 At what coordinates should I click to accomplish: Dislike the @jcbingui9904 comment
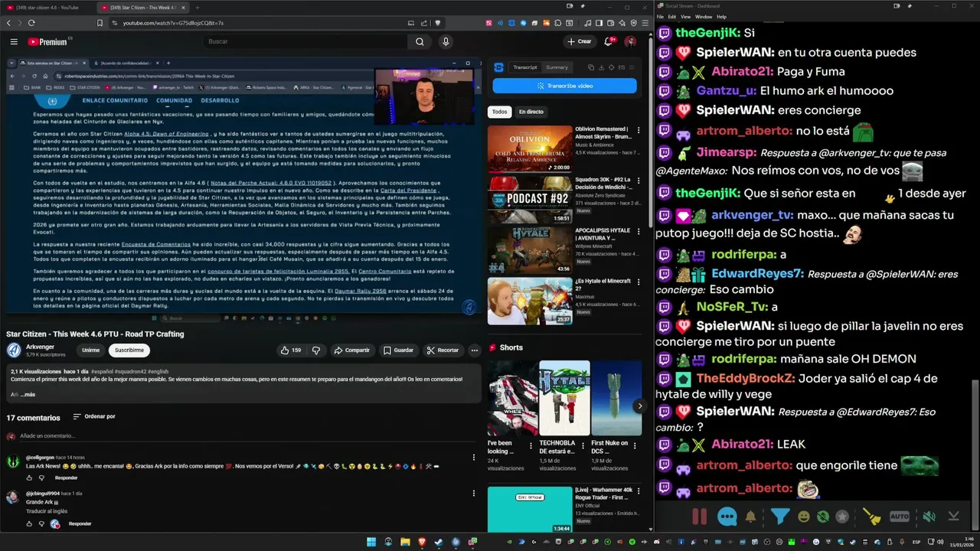[x=42, y=524]
